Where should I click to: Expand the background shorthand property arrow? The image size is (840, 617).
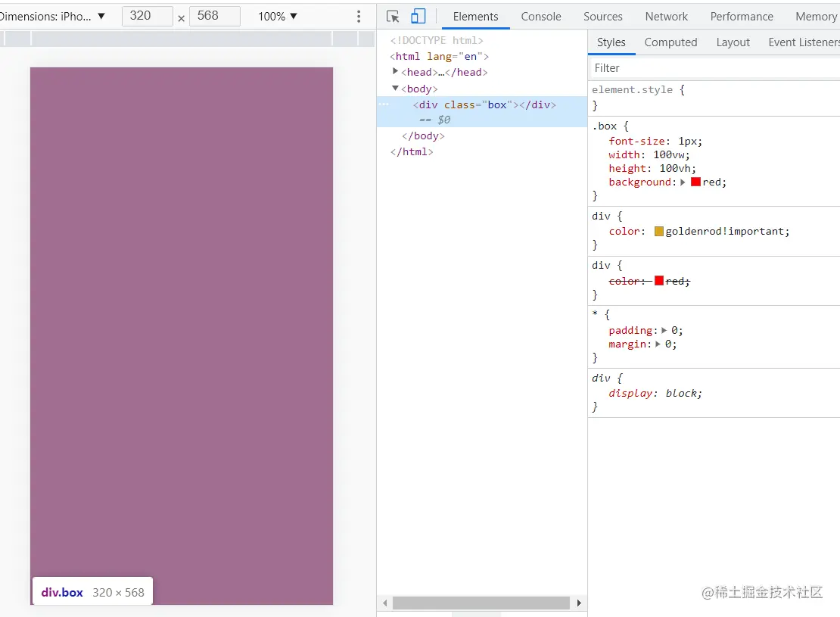(x=683, y=182)
